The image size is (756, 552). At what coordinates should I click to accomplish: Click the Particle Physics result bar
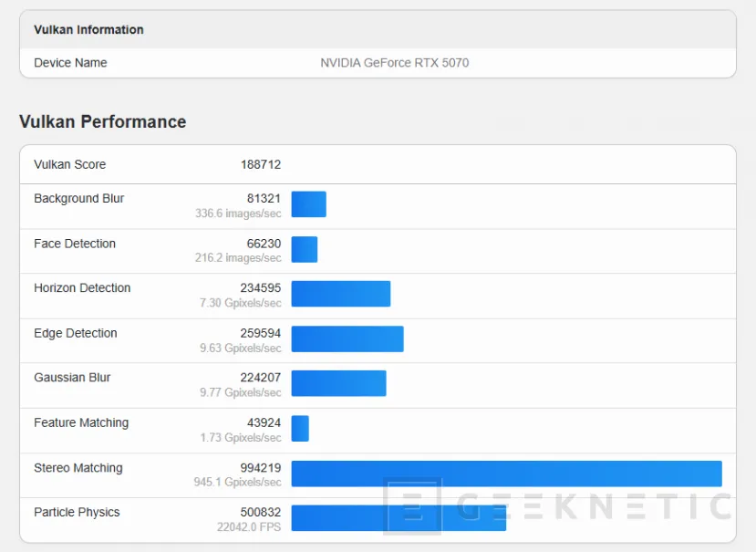(397, 517)
